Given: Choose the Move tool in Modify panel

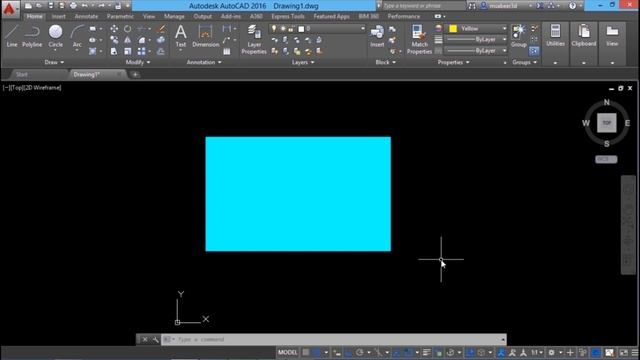Looking at the screenshot, I should tap(114, 29).
